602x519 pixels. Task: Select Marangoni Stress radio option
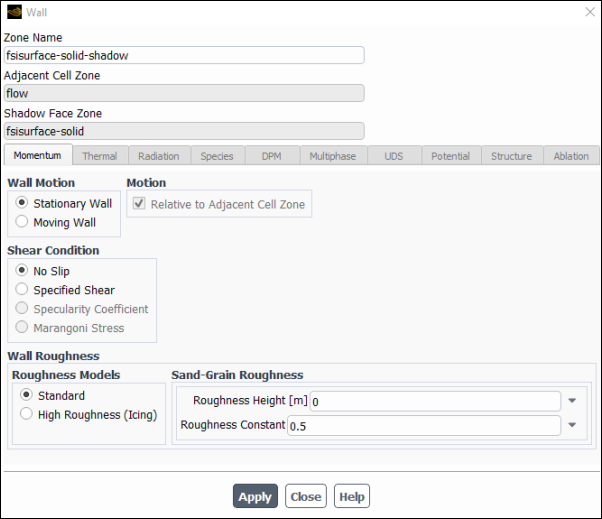[x=22, y=327]
